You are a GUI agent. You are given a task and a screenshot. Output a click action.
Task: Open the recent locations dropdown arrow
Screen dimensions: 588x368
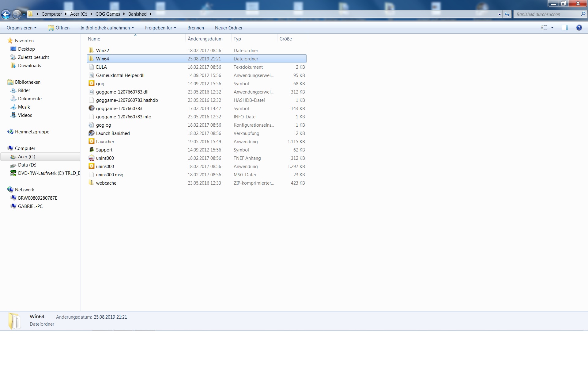[x=24, y=14]
